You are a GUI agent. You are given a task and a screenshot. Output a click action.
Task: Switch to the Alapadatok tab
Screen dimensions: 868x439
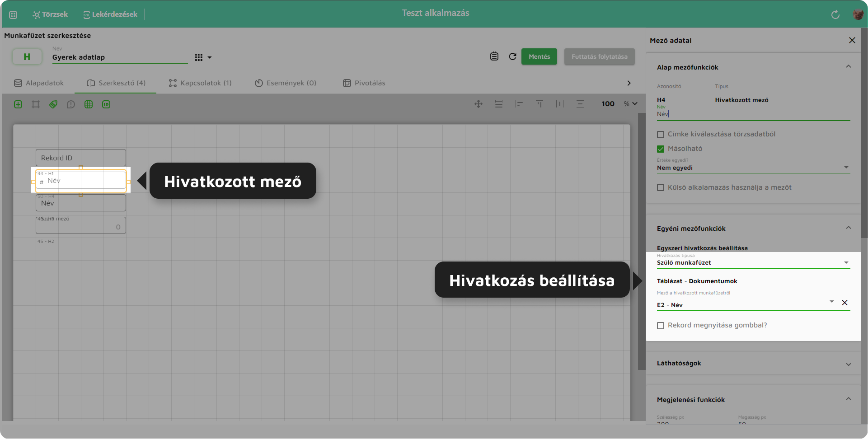[x=39, y=83]
